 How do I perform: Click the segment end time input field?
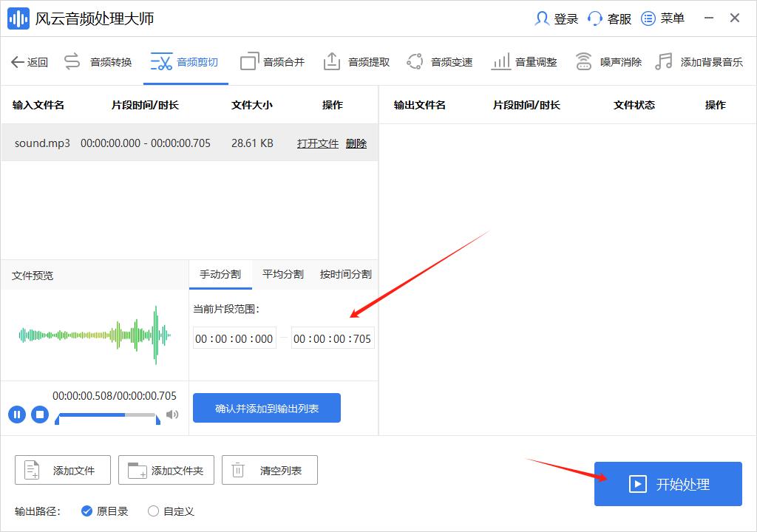pyautogui.click(x=333, y=338)
